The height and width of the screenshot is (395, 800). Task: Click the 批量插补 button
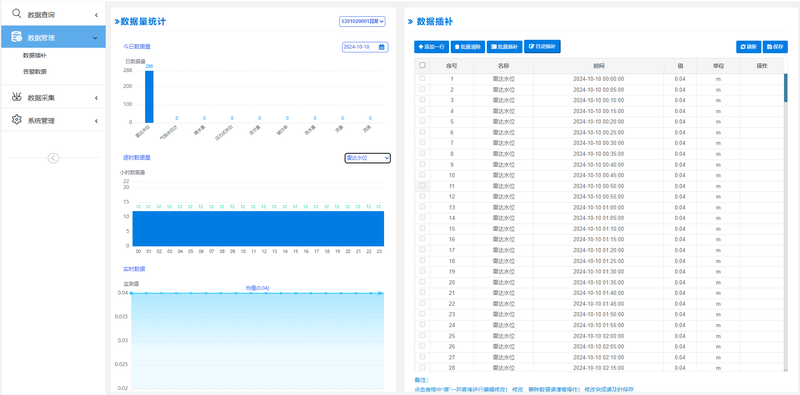[x=505, y=47]
